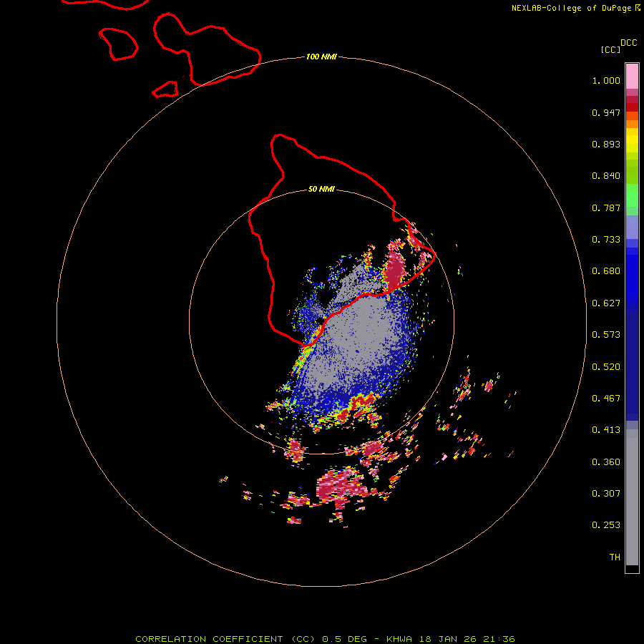This screenshot has width=644, height=644.
Task: Select the 0.307 scale value
Action: 606,494
